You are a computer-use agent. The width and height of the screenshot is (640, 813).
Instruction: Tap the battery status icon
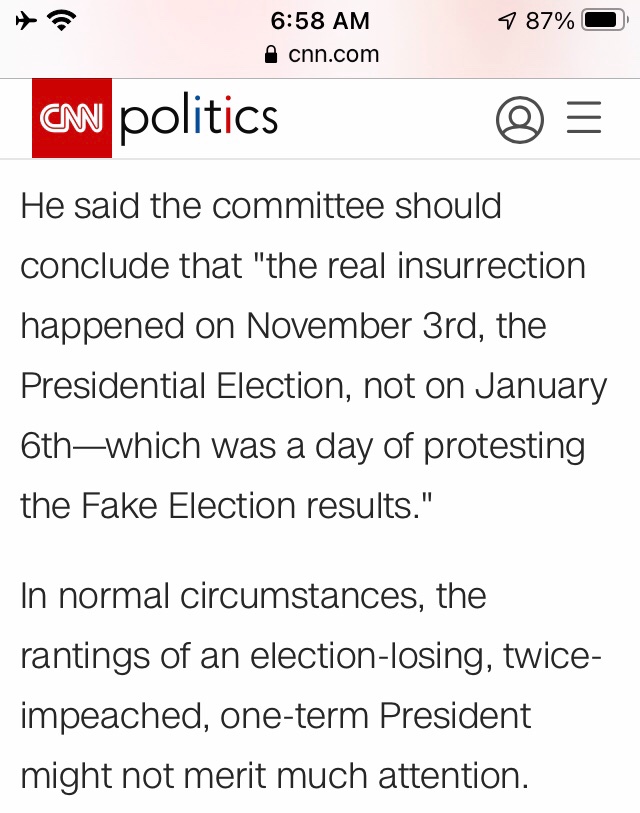coord(606,20)
